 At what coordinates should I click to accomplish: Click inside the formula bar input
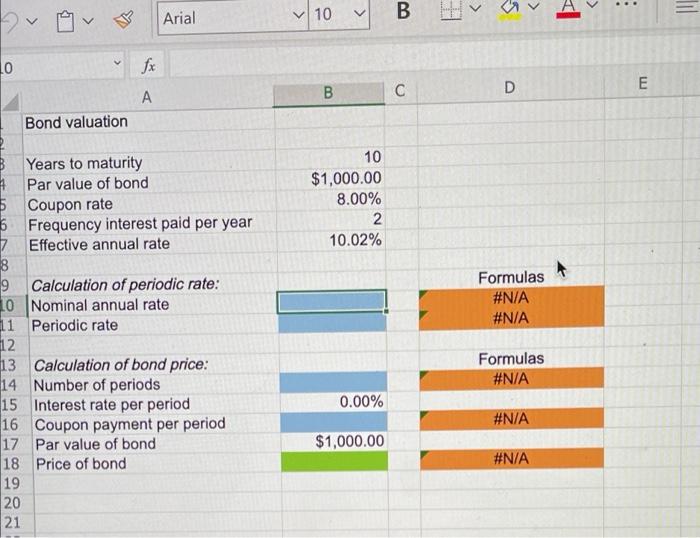coord(433,60)
